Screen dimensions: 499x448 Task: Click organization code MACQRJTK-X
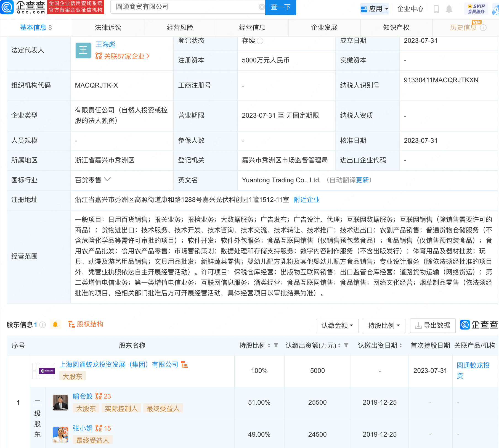click(97, 85)
